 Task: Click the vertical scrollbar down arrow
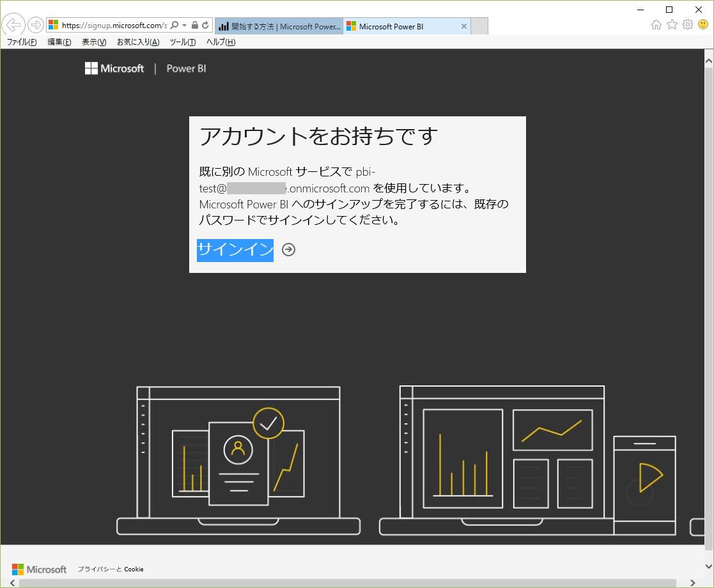coord(708,566)
